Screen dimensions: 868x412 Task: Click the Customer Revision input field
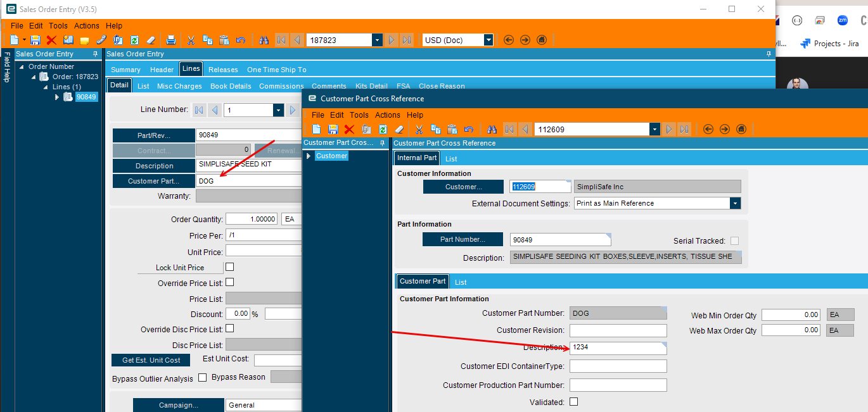coord(618,330)
